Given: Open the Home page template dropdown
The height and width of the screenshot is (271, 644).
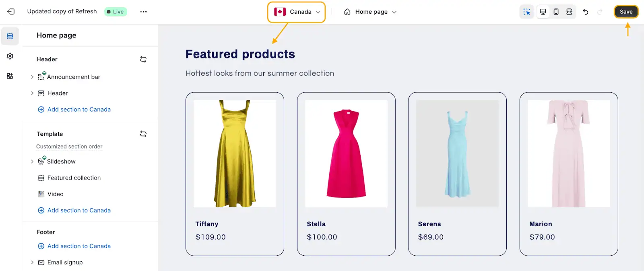Looking at the screenshot, I should point(370,12).
